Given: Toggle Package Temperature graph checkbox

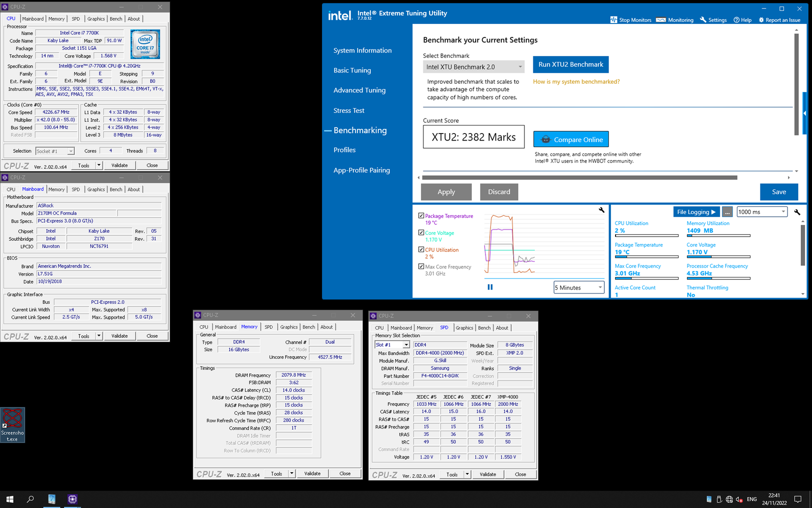Looking at the screenshot, I should click(421, 215).
